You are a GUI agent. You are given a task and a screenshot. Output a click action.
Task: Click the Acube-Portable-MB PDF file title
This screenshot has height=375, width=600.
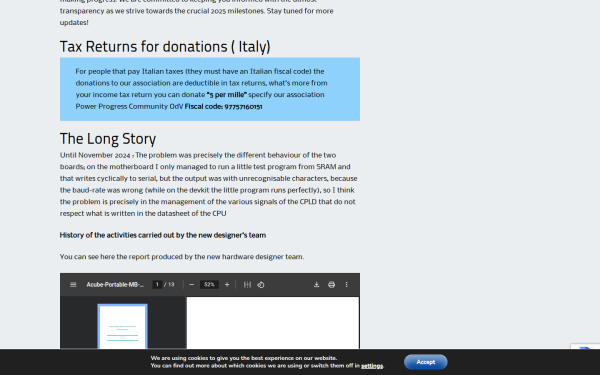coord(115,285)
